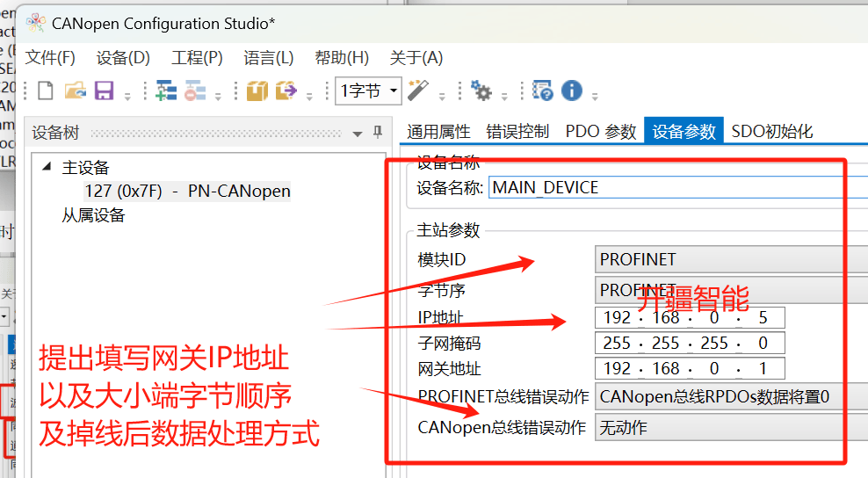Open the 语言(L) menu

(269, 58)
